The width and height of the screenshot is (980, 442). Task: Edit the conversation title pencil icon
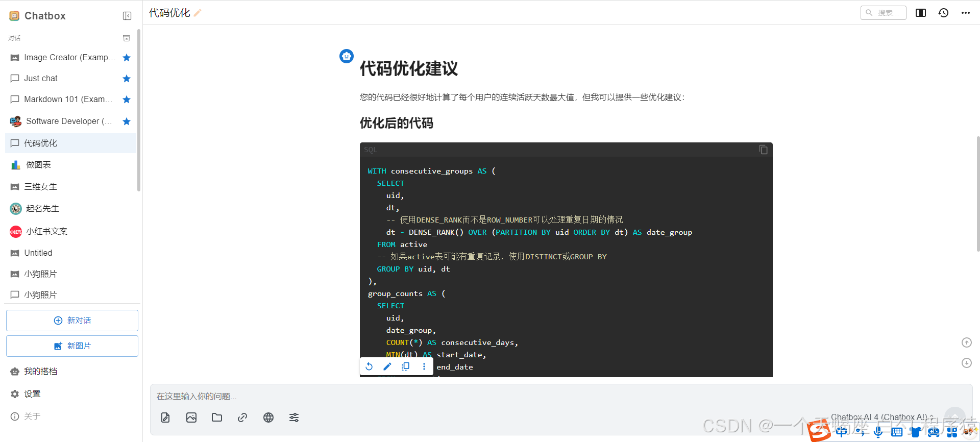tap(198, 13)
